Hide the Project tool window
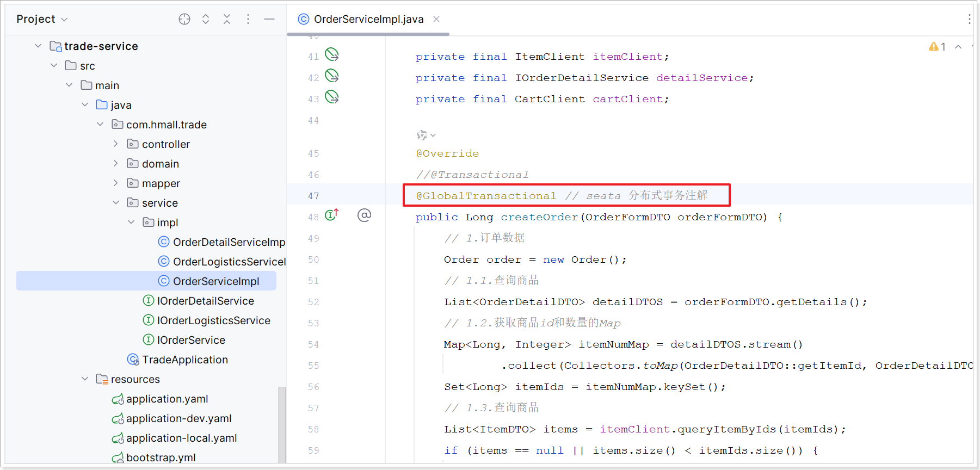 [269, 19]
